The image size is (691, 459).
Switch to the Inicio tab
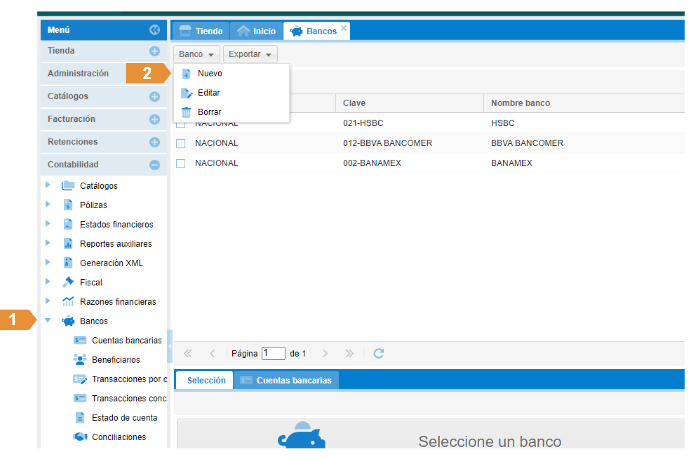pos(257,31)
